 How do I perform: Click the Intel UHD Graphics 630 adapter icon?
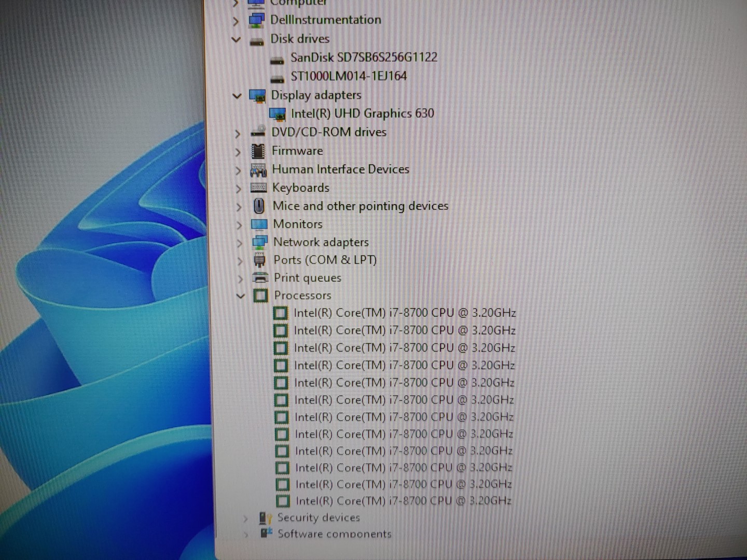pyautogui.click(x=278, y=114)
